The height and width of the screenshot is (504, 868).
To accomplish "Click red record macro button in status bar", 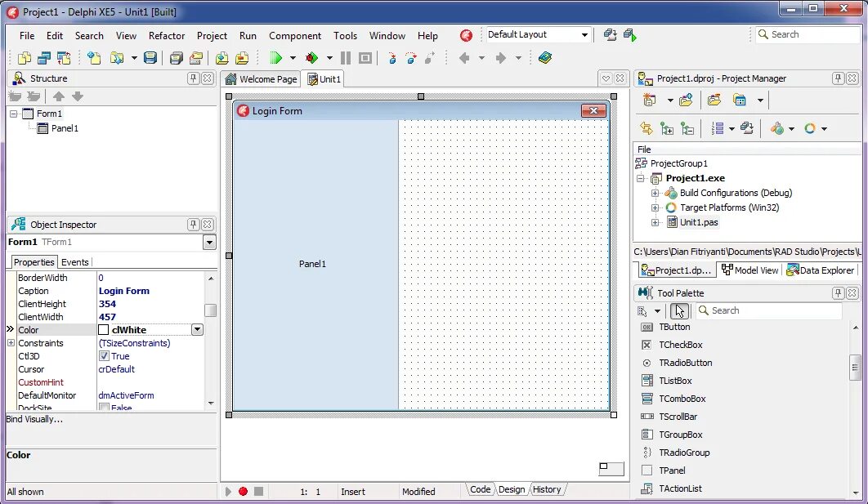I will (243, 491).
